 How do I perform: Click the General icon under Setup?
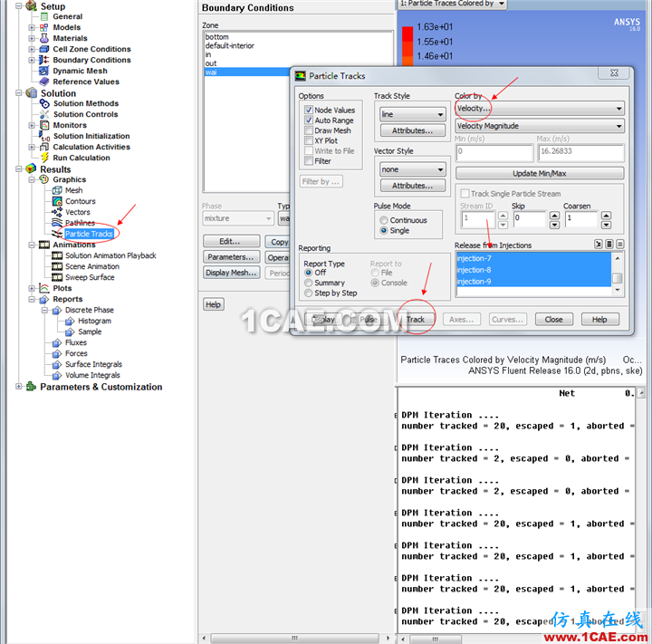pyautogui.click(x=44, y=16)
